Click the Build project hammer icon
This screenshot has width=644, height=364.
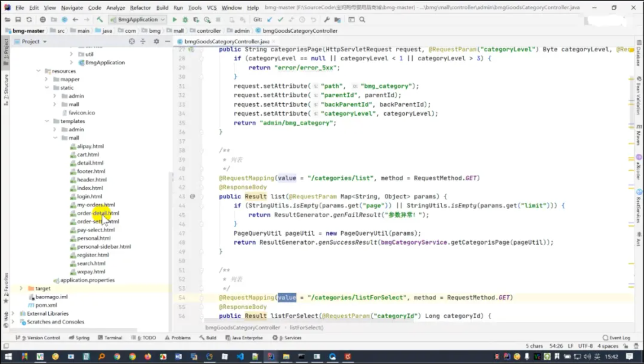coord(100,20)
